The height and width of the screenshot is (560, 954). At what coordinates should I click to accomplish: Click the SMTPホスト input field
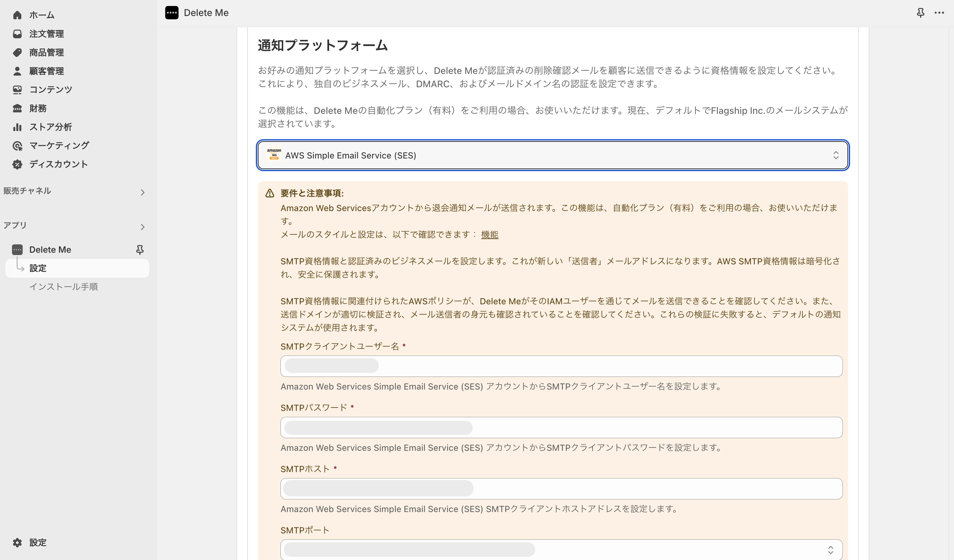click(x=561, y=488)
